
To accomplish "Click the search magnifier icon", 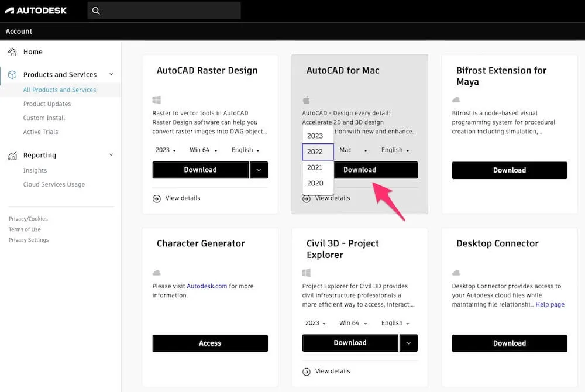I will click(95, 10).
